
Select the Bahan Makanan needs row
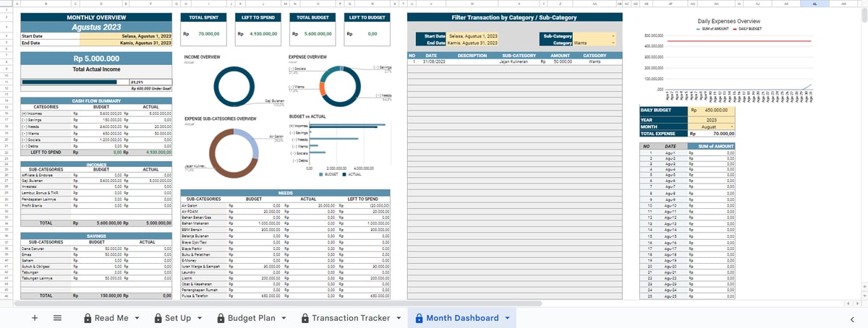(285, 224)
